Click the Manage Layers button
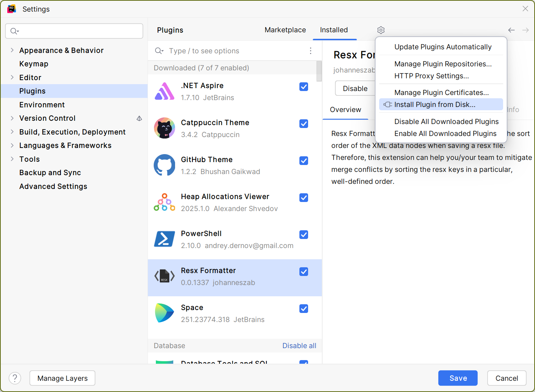 pos(62,378)
